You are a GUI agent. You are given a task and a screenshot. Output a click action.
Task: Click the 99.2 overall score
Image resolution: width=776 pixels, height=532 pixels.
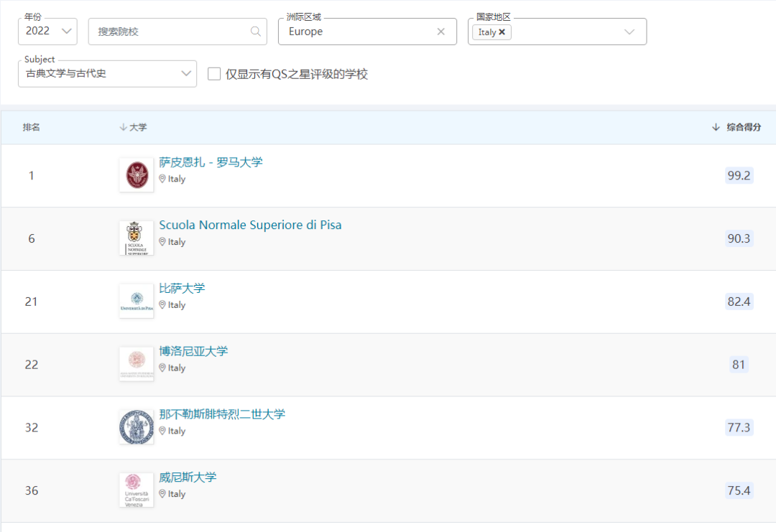point(739,175)
